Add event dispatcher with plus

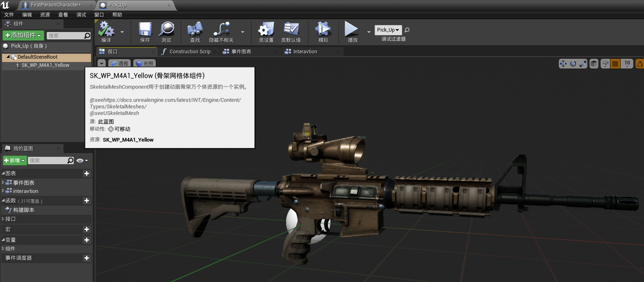(x=86, y=258)
